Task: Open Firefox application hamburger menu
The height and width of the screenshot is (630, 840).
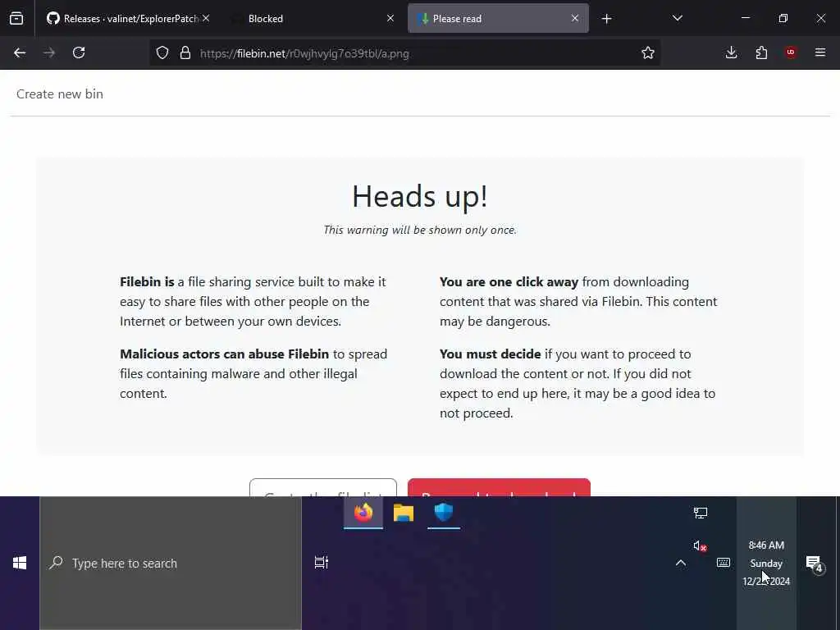Action: click(820, 52)
